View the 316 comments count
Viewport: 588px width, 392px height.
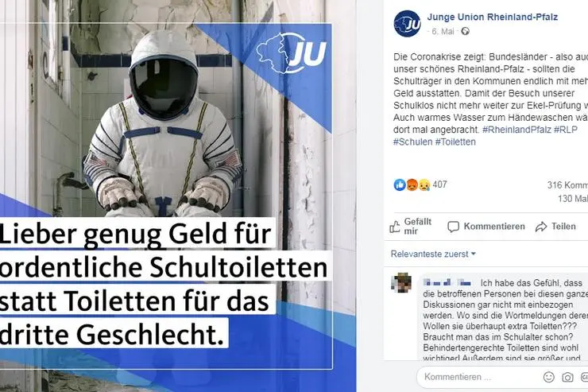pos(567,185)
